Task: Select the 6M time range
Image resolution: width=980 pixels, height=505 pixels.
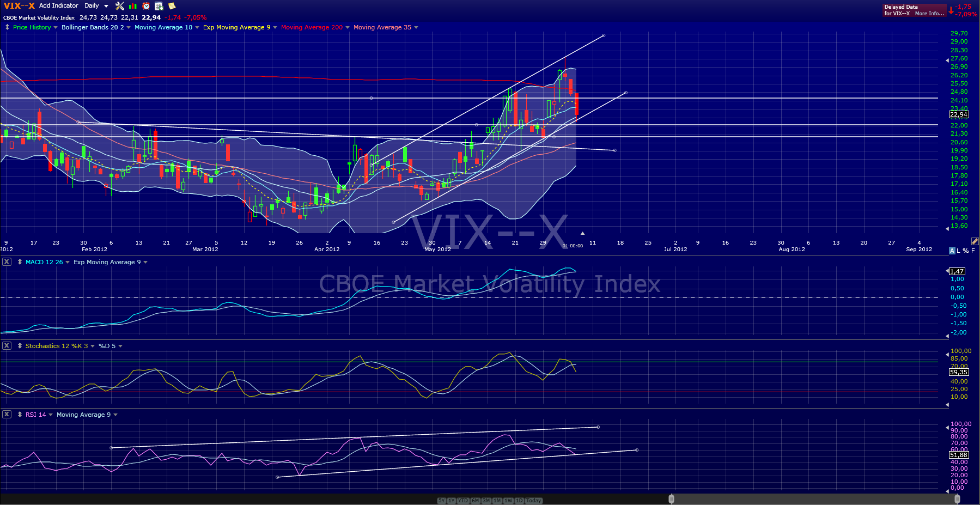Action: 476,501
